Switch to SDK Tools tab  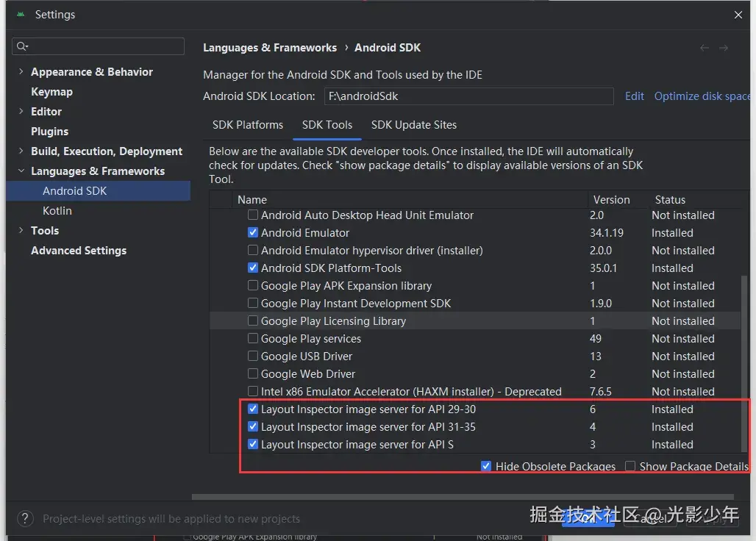[x=327, y=125]
